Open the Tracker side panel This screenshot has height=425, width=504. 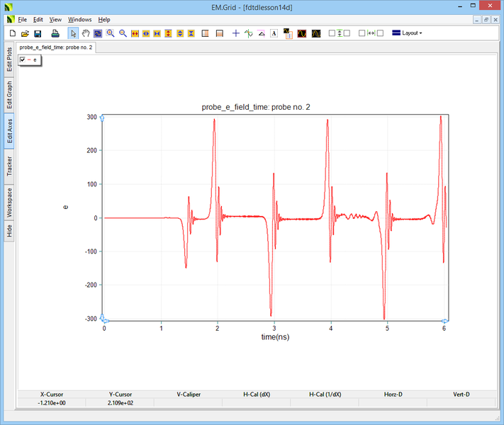click(x=9, y=166)
